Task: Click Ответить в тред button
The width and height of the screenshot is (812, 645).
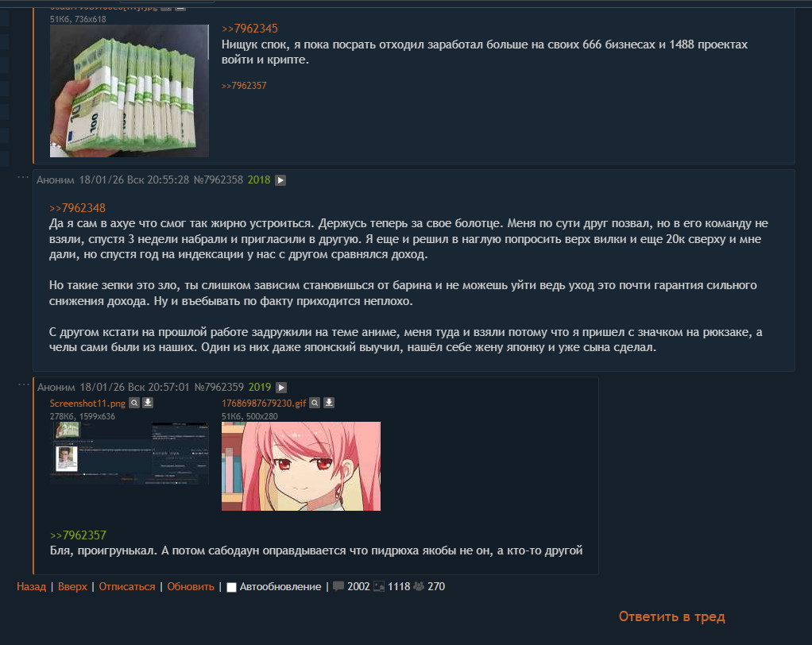Action: click(671, 616)
